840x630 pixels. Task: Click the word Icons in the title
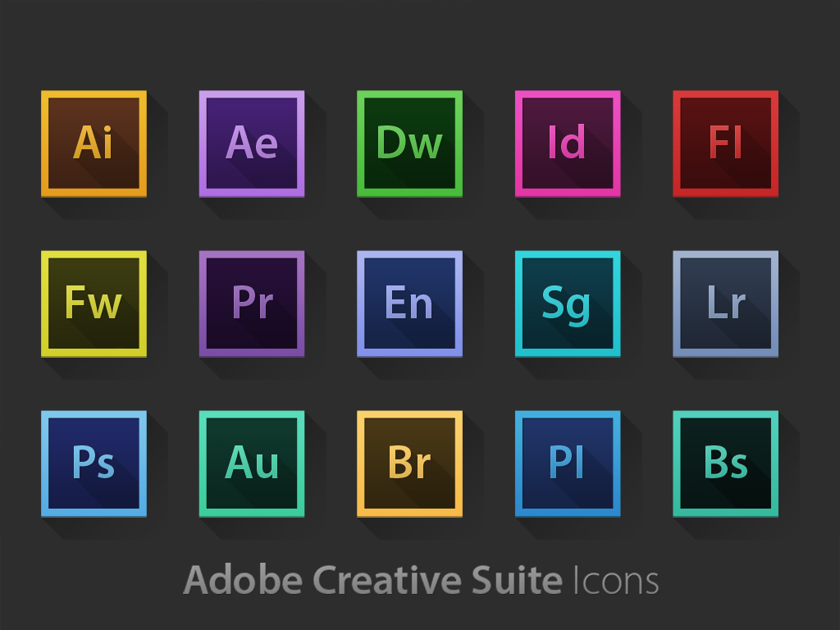(x=615, y=581)
